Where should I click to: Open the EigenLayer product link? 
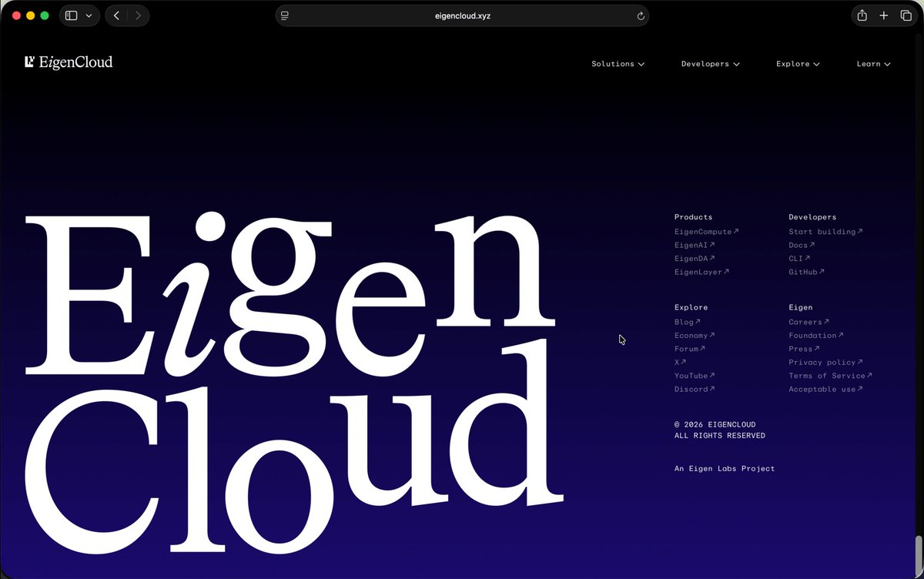[x=701, y=272]
